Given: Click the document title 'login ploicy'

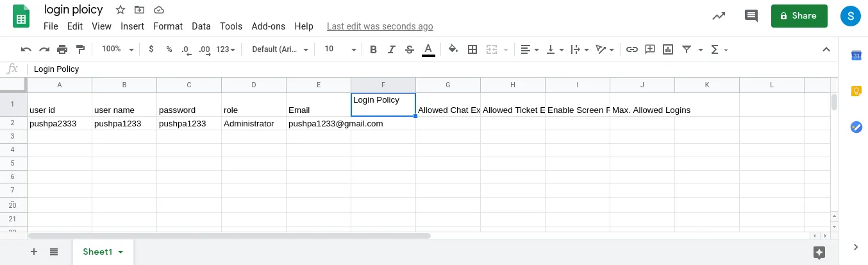Looking at the screenshot, I should coord(73,10).
